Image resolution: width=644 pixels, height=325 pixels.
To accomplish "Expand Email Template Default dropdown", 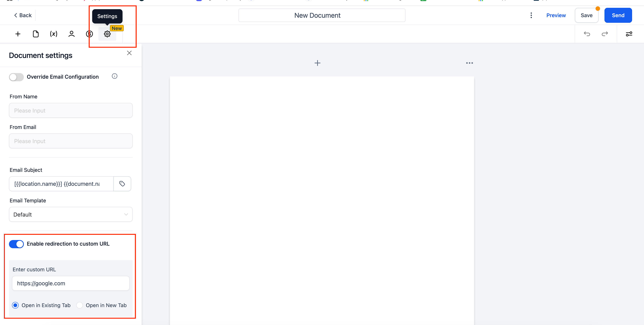I will pos(71,214).
